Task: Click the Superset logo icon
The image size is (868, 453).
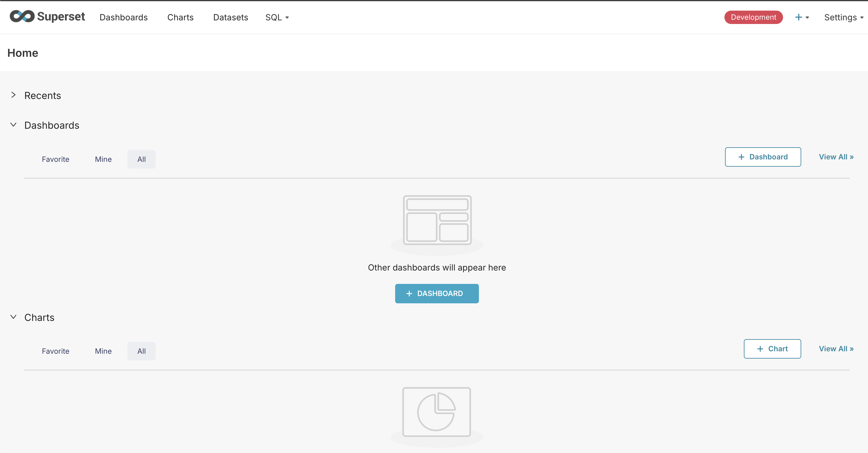Action: (22, 16)
